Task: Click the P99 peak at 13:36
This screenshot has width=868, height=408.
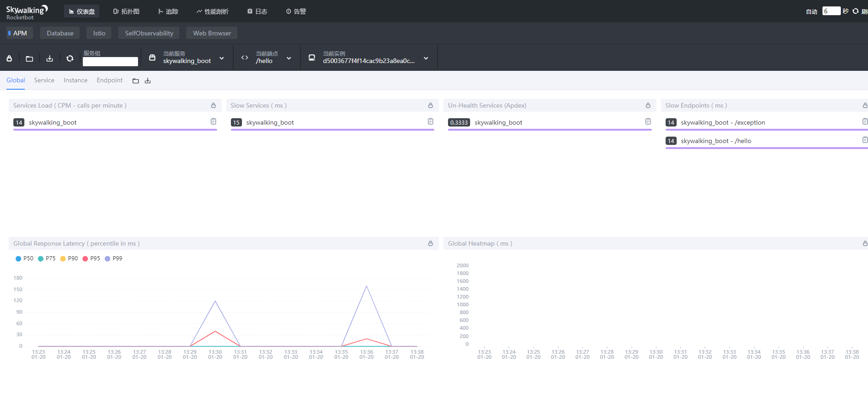Action: tap(367, 286)
